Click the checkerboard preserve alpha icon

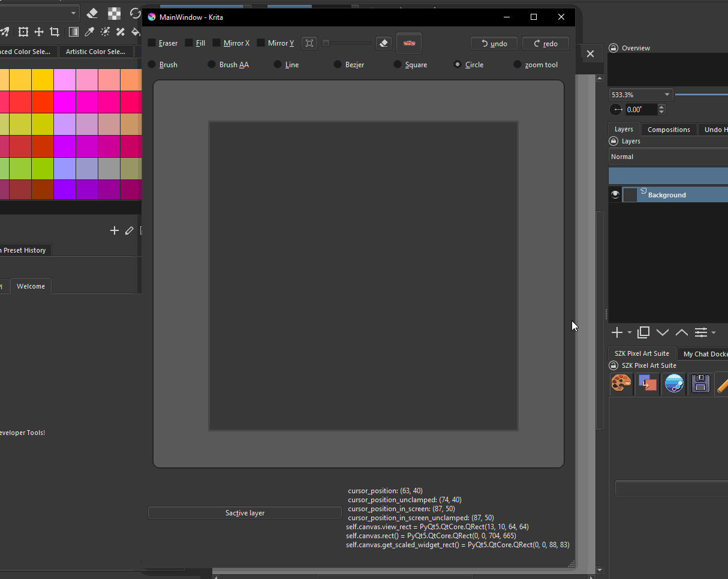(114, 13)
